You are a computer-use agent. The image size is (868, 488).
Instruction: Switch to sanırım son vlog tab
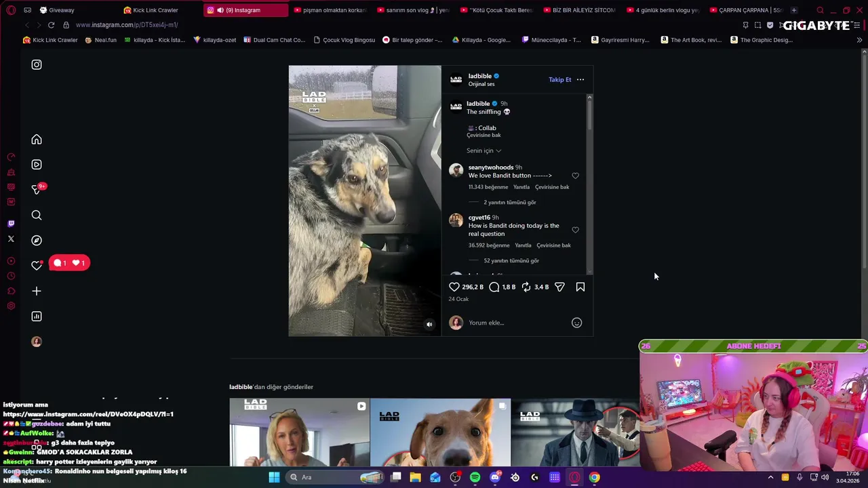tap(413, 10)
